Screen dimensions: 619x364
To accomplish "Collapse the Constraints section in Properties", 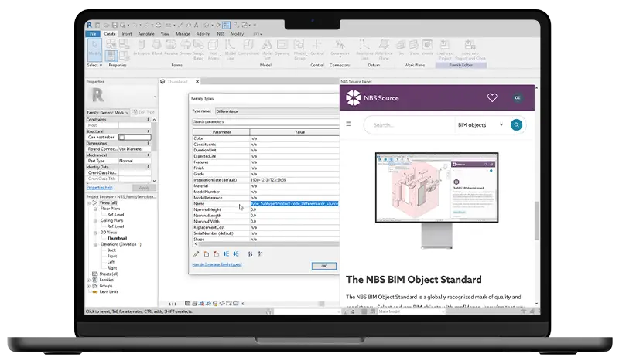I will [x=149, y=120].
